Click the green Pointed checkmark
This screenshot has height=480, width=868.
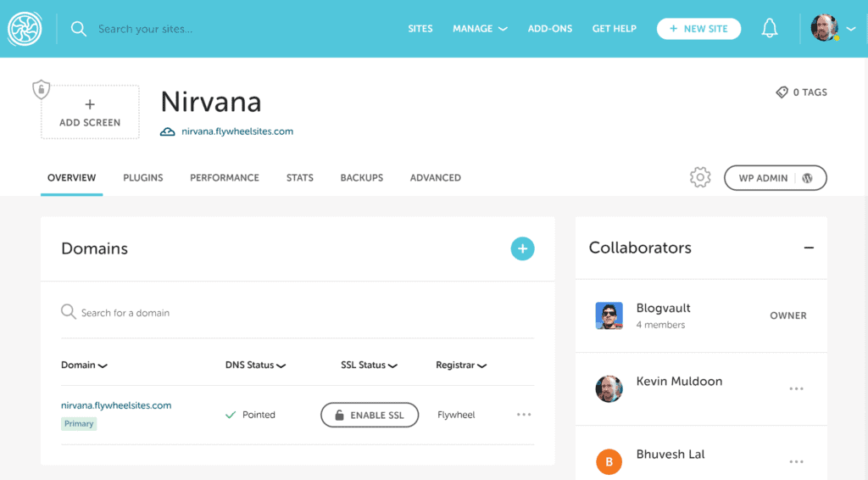[231, 415]
